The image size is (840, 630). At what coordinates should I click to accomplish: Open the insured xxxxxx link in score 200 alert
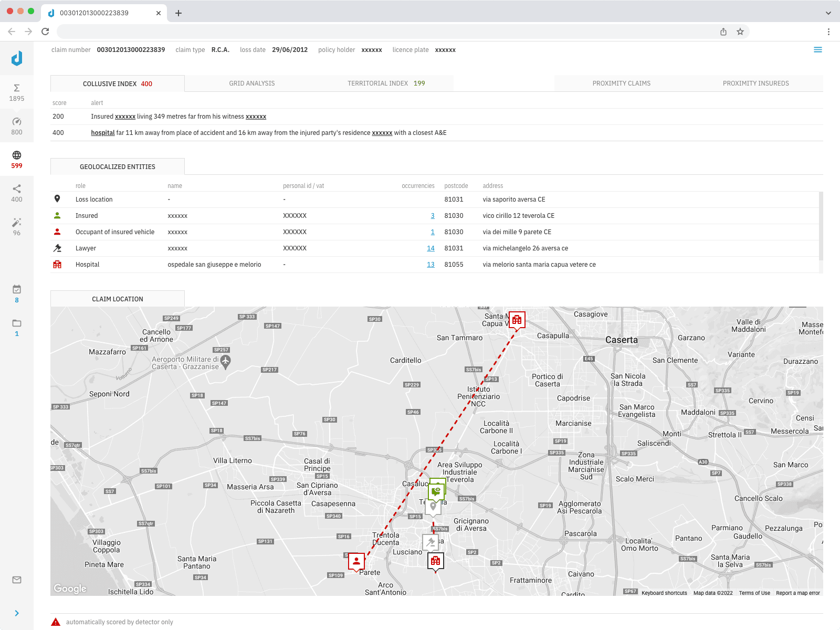click(x=125, y=117)
